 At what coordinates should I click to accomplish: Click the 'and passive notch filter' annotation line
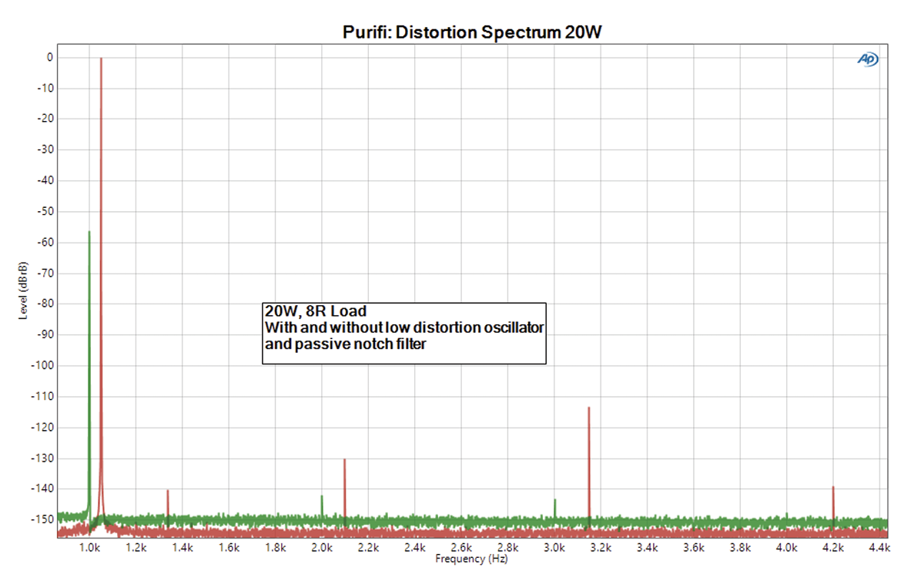345,345
